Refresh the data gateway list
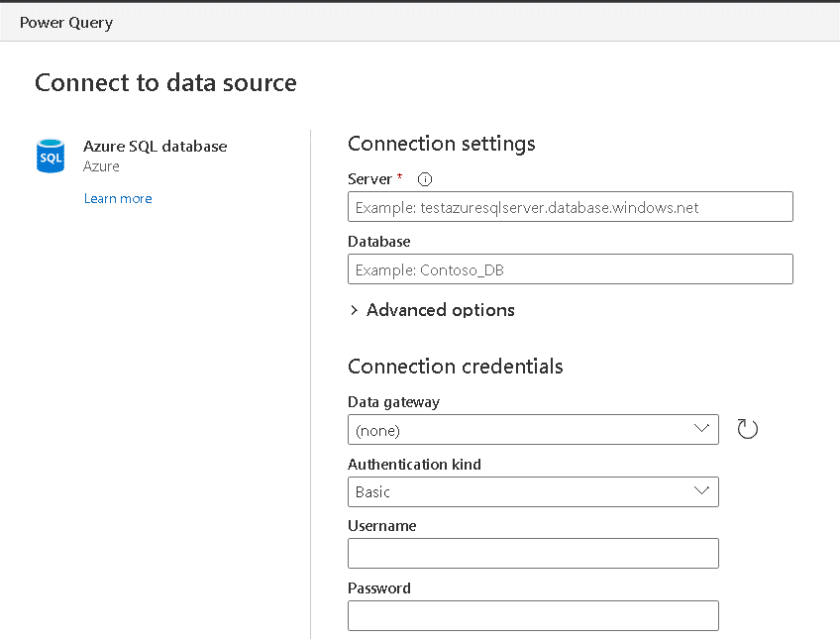Image resolution: width=840 pixels, height=639 pixels. tap(747, 429)
